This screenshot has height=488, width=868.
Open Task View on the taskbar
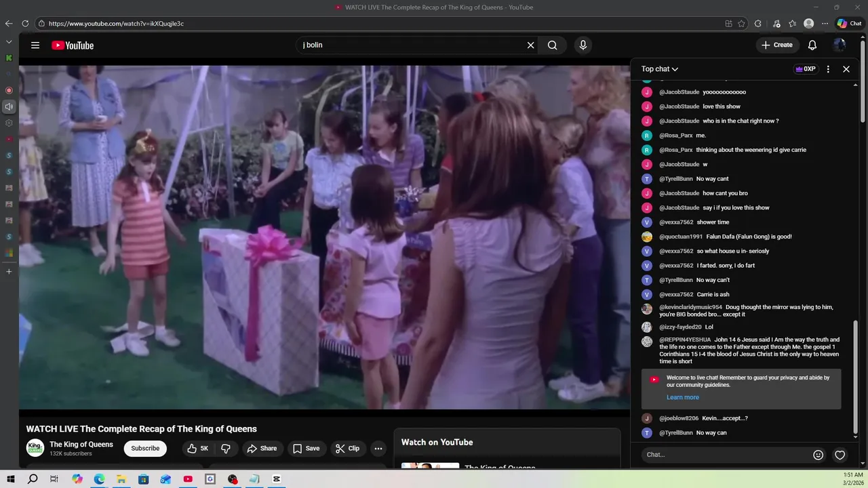[54, 479]
